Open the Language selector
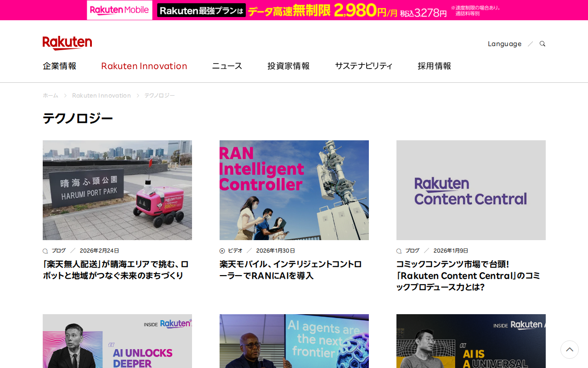Screen dimensions: 588x368 tap(504, 44)
